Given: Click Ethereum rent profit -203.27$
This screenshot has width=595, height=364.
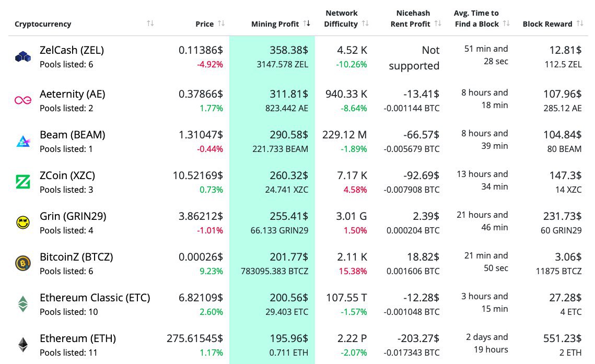Looking at the screenshot, I should 418,338.
